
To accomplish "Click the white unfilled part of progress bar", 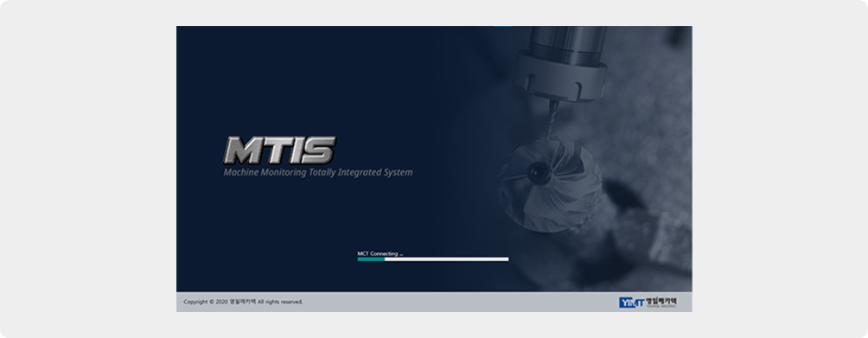I will pos(447,258).
